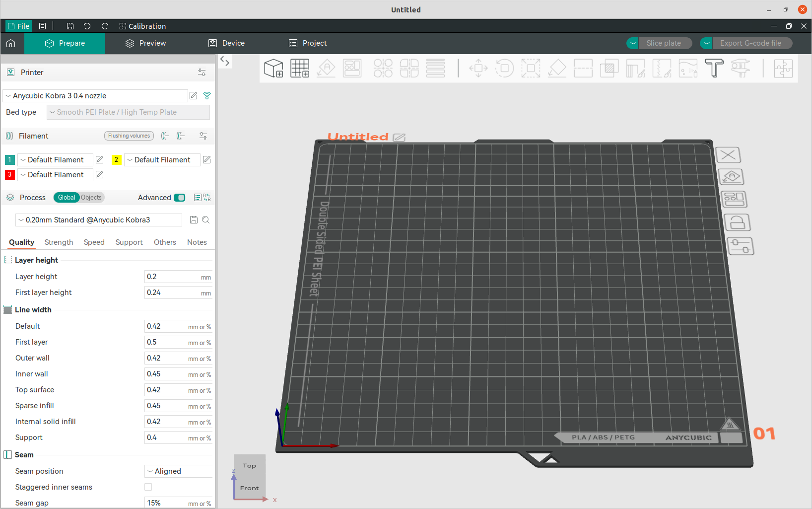Open the 0.20mm Standard process preset dropdown
The width and height of the screenshot is (812, 509).
click(99, 220)
